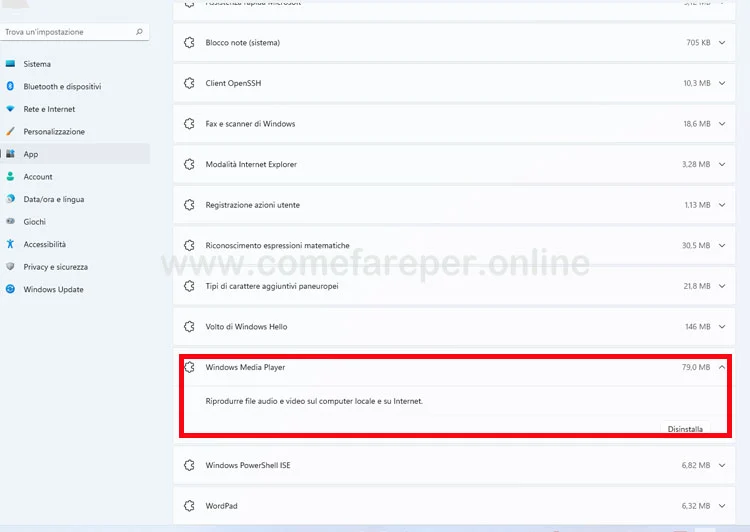
Task: Expand the Blocco note (sistema) chevron
Action: pyautogui.click(x=722, y=43)
